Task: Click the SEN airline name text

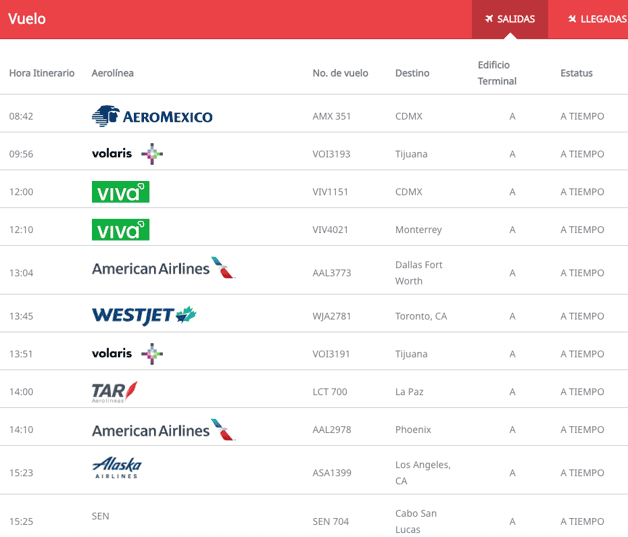Action: point(100,516)
